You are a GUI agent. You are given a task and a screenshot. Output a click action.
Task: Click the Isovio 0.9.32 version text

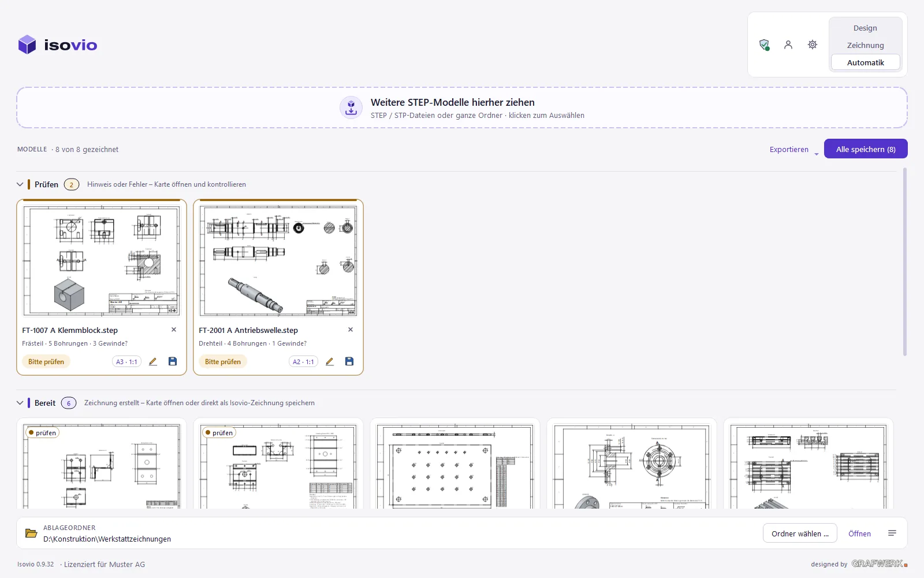pos(36,564)
